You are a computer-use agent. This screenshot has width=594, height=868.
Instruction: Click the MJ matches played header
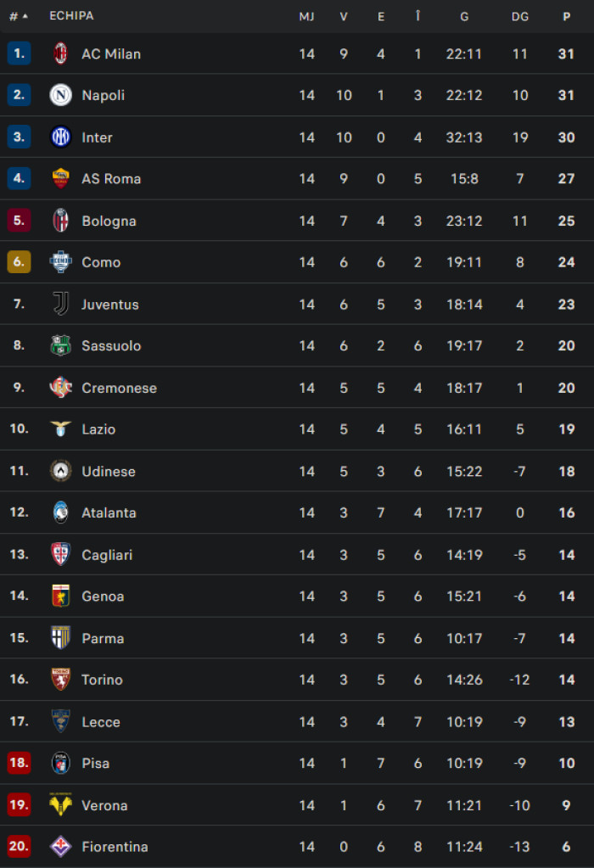(x=306, y=16)
